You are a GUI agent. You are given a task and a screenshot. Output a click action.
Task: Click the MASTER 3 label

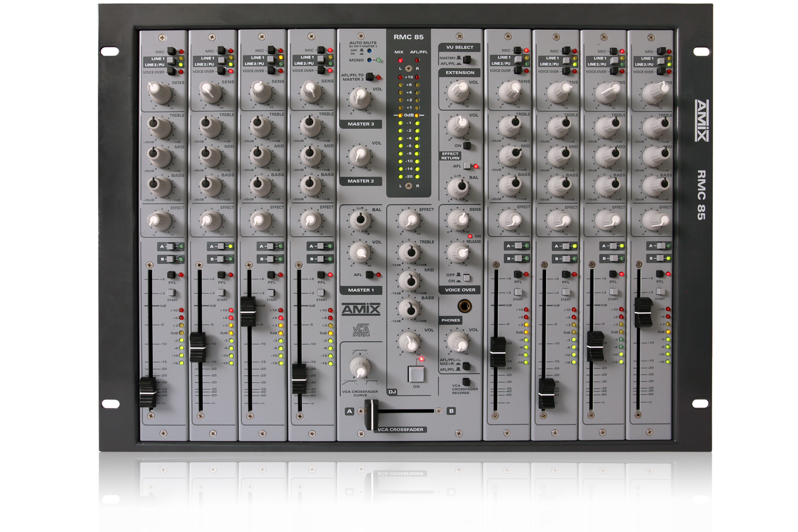(x=361, y=124)
